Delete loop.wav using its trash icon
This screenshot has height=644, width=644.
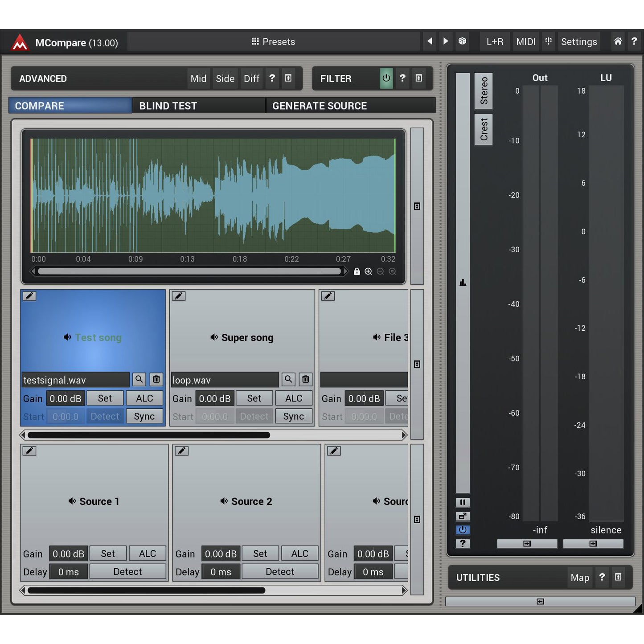coord(305,379)
